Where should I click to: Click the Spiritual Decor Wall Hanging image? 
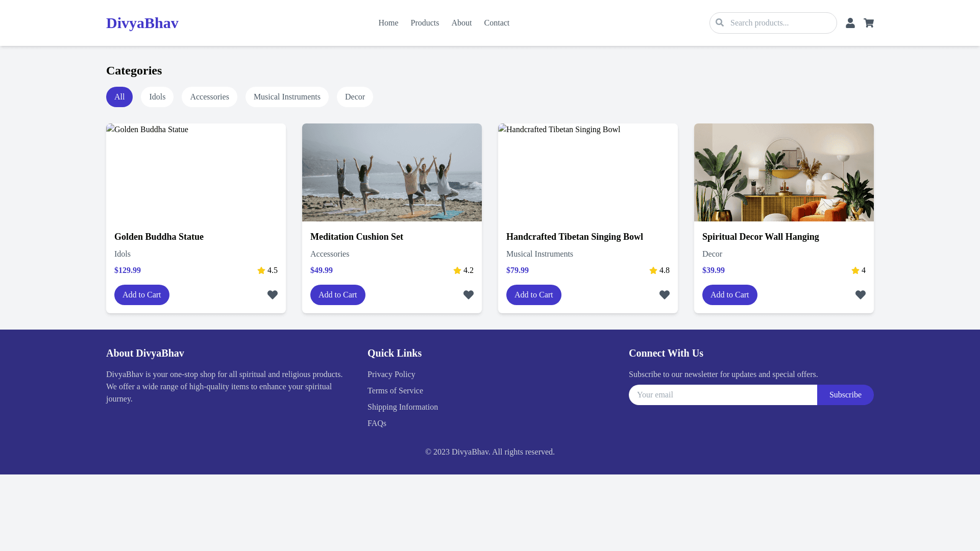pos(783,172)
